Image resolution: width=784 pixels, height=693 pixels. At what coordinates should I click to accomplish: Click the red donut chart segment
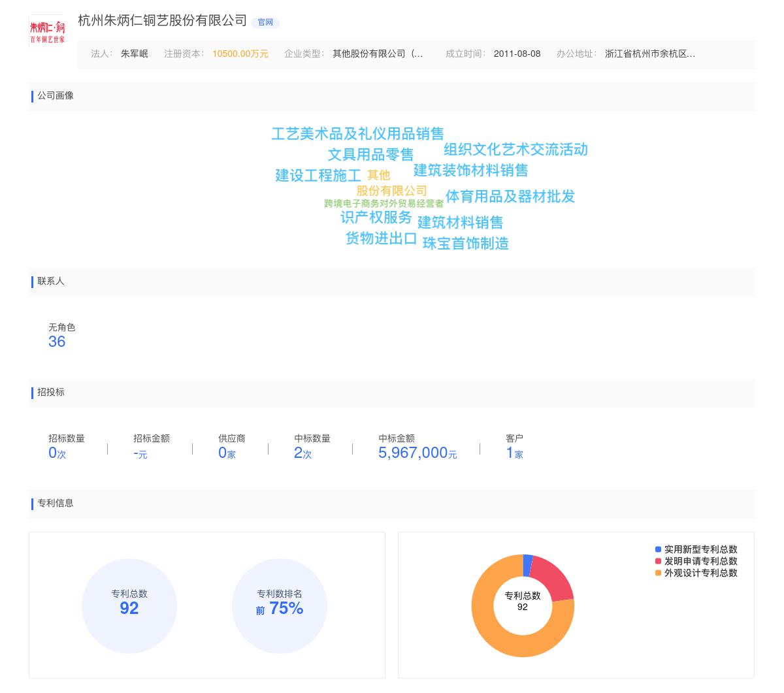pyautogui.click(x=554, y=581)
